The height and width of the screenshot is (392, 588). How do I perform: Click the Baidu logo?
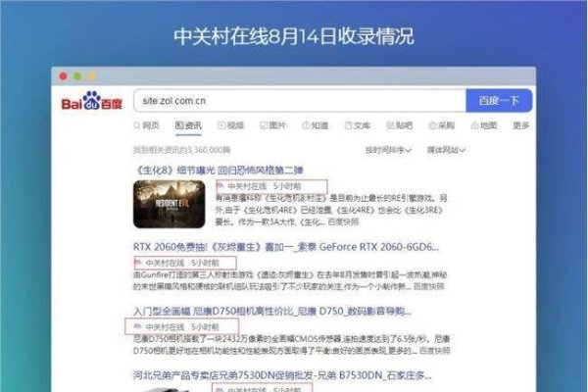92,101
